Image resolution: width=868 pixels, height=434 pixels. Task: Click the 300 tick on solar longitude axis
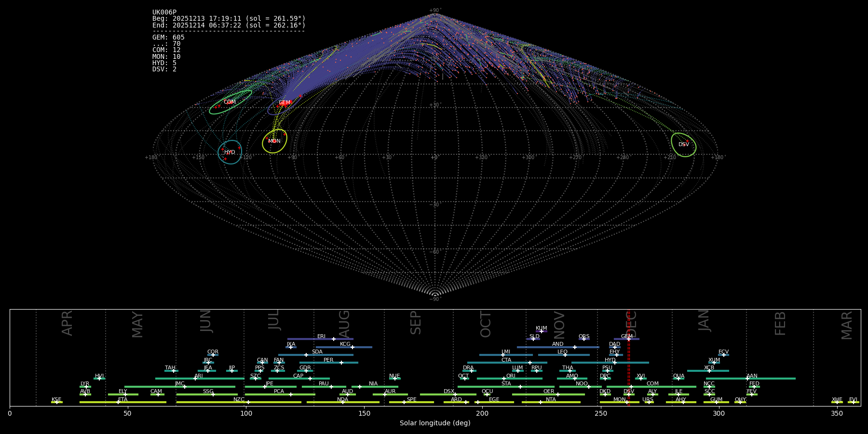719,413
